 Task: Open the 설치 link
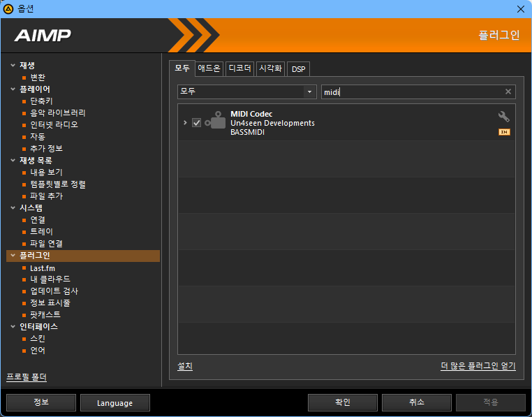point(185,366)
